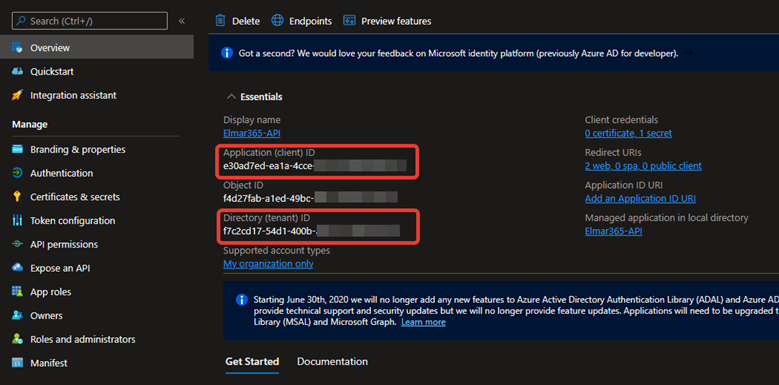Switch to the Documentation tab
779x385 pixels.
332,361
